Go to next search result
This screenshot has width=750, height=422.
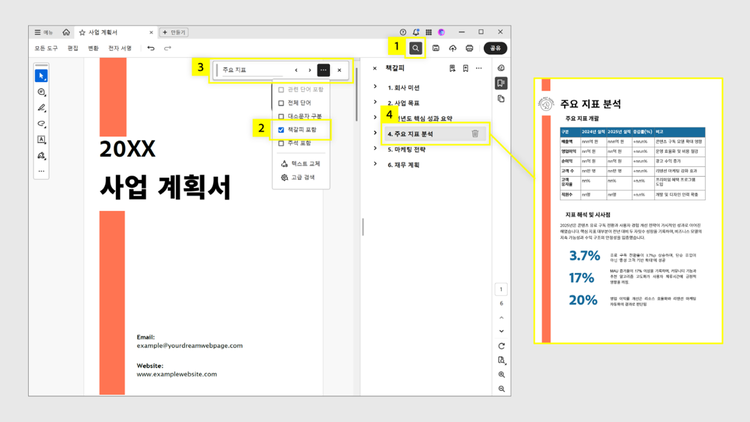pyautogui.click(x=309, y=70)
